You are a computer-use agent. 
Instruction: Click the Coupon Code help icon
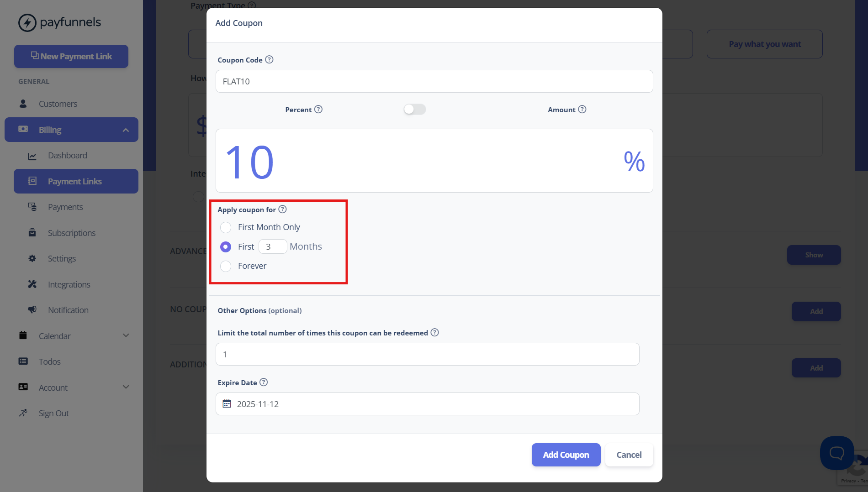coord(269,59)
